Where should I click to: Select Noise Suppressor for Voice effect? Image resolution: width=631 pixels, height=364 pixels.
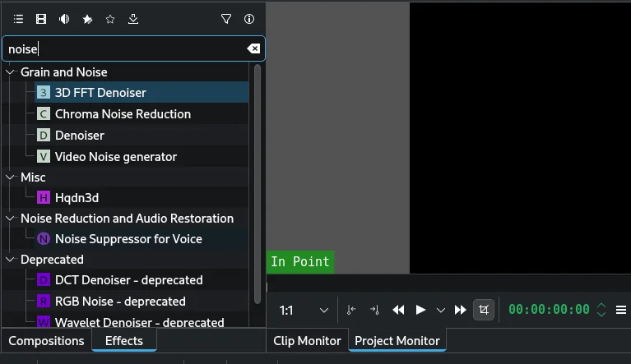[x=142, y=239]
